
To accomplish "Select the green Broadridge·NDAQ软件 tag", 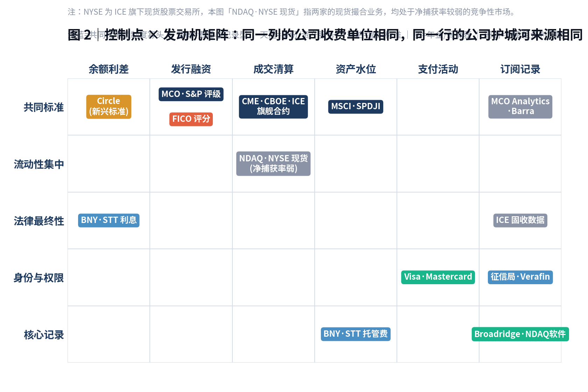I will (520, 334).
